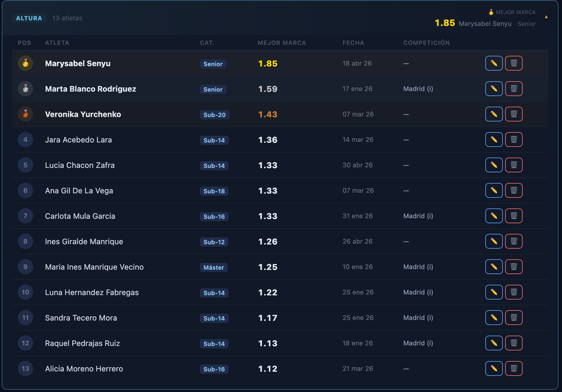Edit Alicia Moreno Herrero's mark

point(493,368)
